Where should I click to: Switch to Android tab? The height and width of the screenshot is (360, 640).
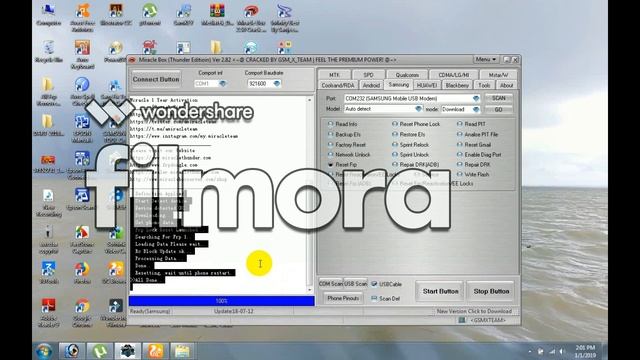click(x=371, y=85)
